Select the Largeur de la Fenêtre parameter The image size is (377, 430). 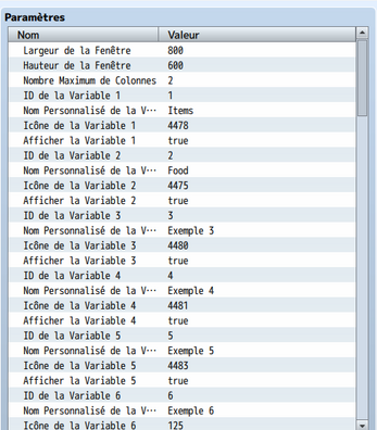click(182, 50)
